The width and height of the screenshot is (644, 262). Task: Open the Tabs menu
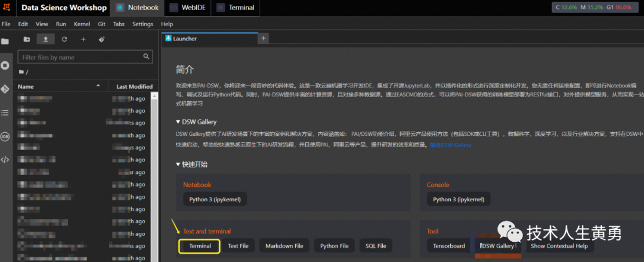click(119, 24)
